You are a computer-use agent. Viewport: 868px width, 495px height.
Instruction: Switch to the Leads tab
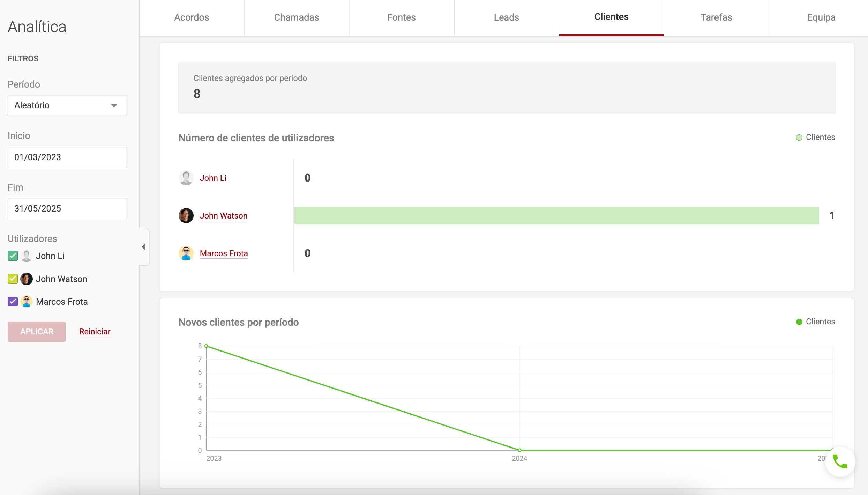click(x=506, y=17)
